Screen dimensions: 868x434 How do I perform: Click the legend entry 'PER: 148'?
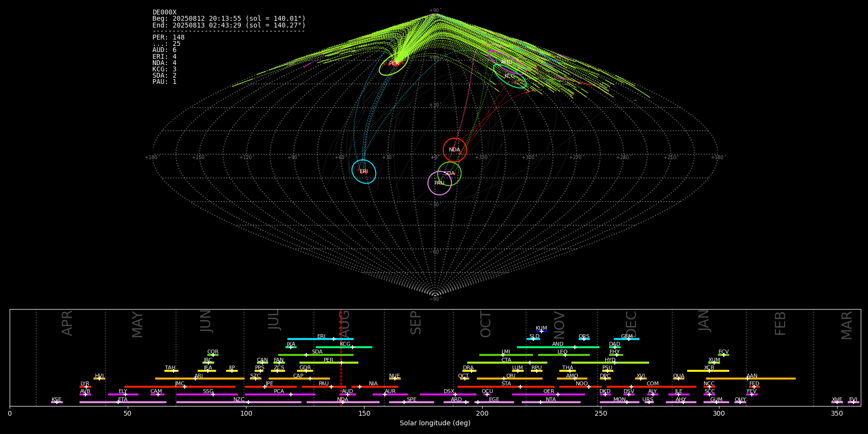click(x=168, y=38)
